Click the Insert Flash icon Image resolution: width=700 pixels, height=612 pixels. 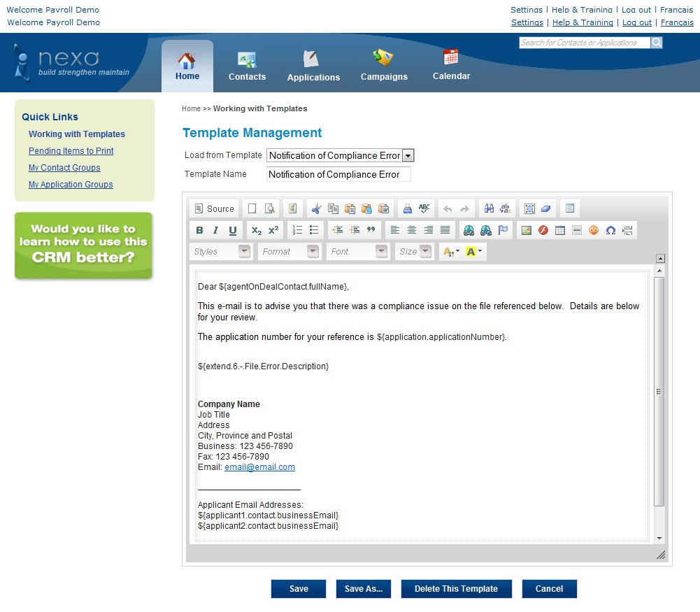[543, 230]
